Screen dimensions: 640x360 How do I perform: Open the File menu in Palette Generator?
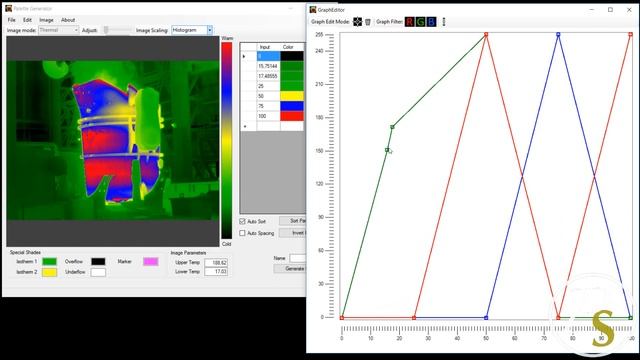pyautogui.click(x=11, y=20)
